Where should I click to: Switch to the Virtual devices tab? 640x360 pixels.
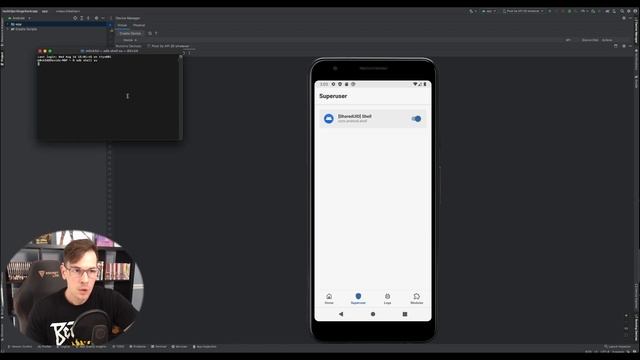point(122,25)
